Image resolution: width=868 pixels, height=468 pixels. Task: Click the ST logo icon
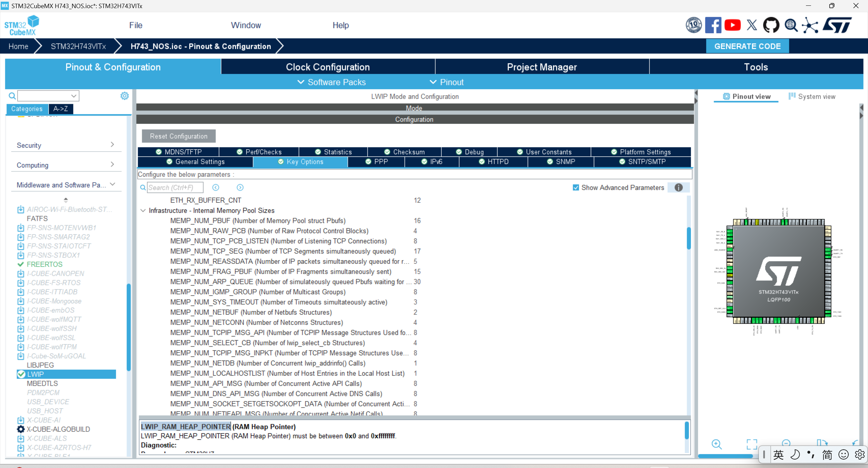point(837,25)
